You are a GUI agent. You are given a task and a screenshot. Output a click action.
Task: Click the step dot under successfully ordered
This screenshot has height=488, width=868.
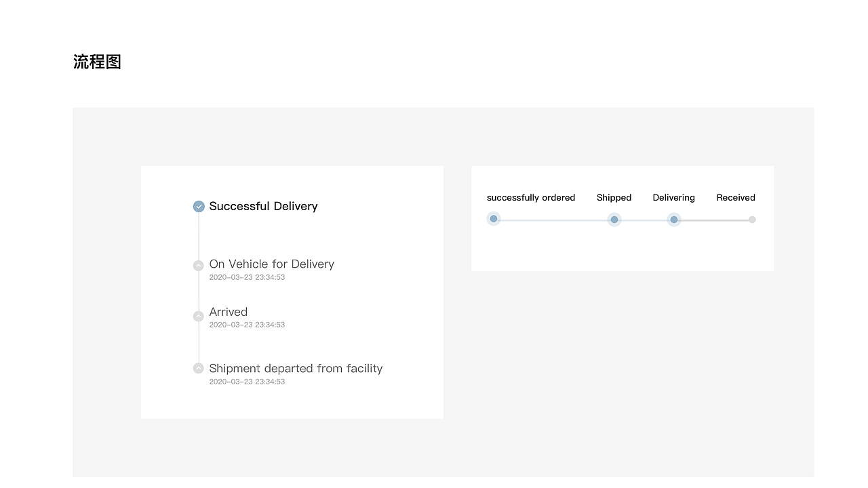(494, 219)
